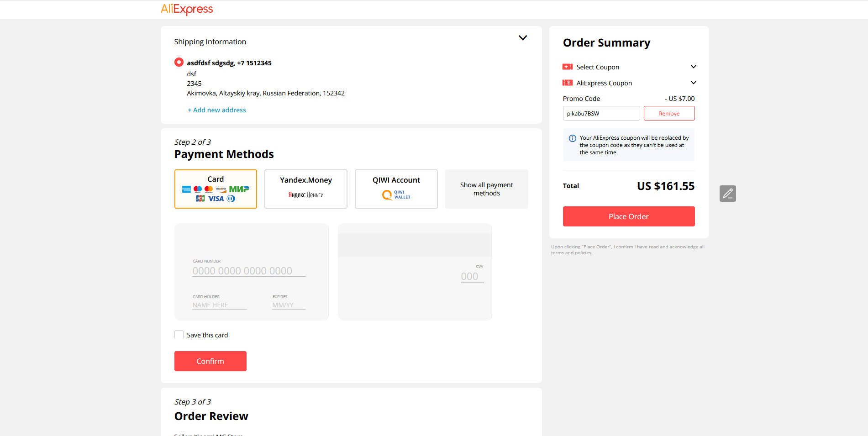Click the Yandex Money logo text

pos(306,195)
